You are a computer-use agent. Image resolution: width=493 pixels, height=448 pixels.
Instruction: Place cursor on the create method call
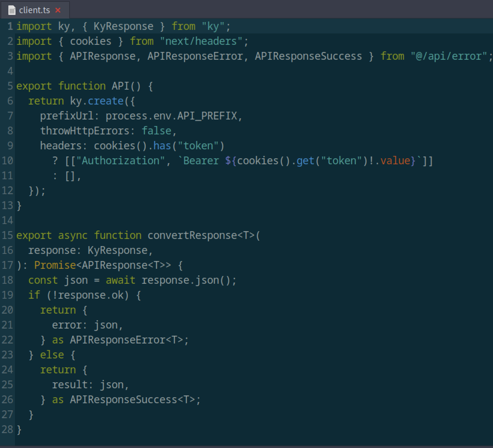tap(105, 101)
